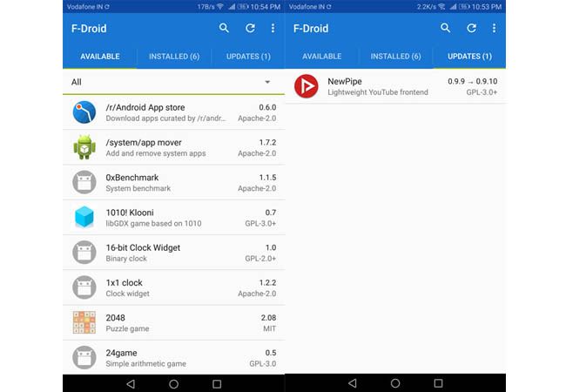Screen dimensions: 566x392
Task: Switch to the Installed (6) tab on the right screen
Action: click(x=395, y=57)
